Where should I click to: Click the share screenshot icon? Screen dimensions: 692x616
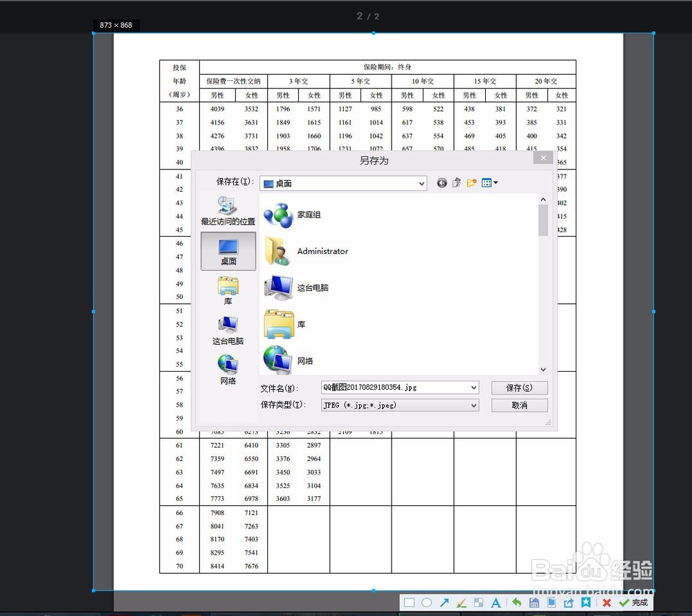coord(568,603)
